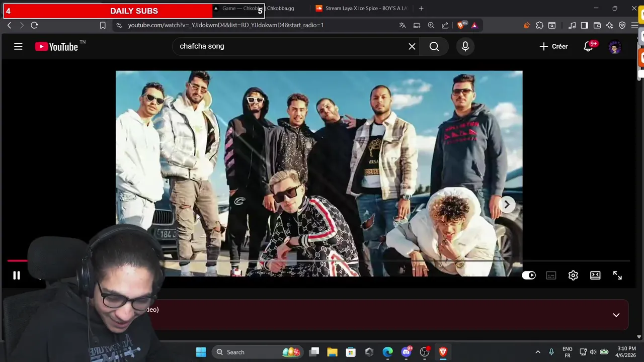Viewport: 644px width, 362px height.
Task: Open Microsoft Edge from taskbar
Action: 387,352
